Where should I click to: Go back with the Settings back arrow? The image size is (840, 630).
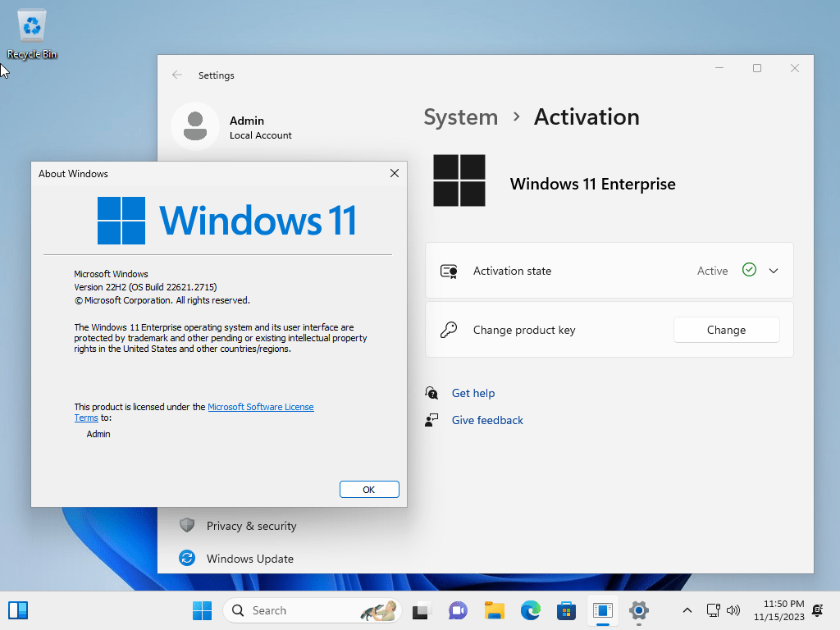pos(177,75)
